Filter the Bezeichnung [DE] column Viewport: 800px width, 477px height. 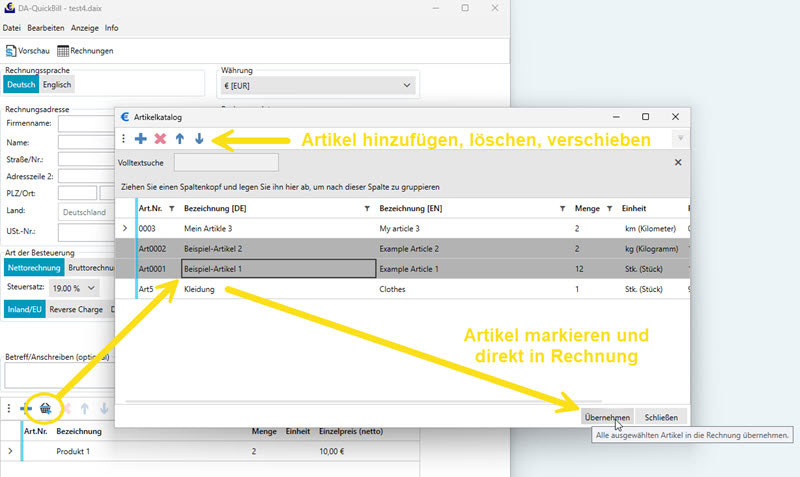367,209
